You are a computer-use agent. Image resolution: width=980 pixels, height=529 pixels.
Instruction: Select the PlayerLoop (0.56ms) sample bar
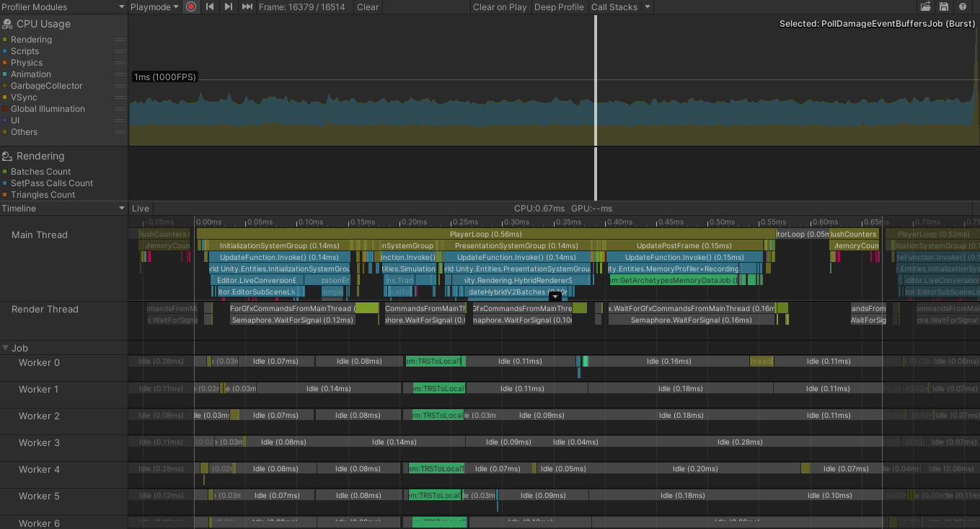486,235
